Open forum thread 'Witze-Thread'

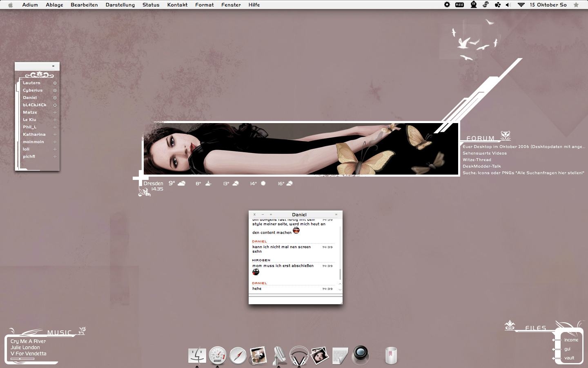click(x=477, y=160)
